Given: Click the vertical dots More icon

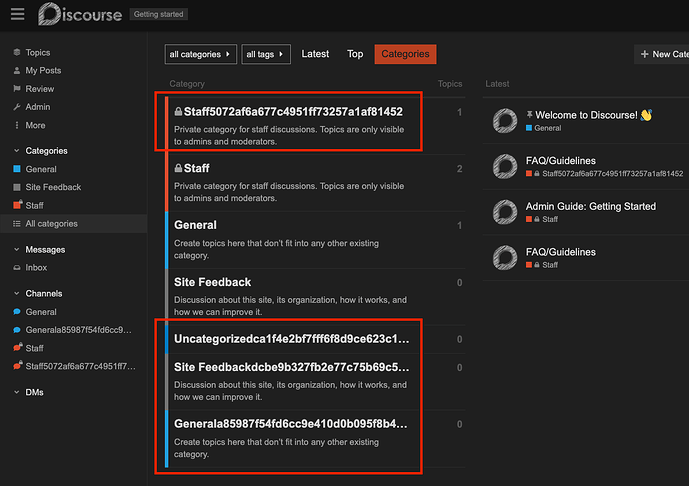Looking at the screenshot, I should [17, 125].
